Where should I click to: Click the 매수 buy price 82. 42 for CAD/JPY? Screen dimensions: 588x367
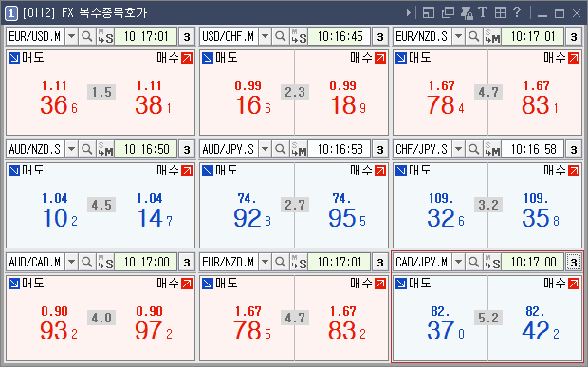(x=540, y=323)
